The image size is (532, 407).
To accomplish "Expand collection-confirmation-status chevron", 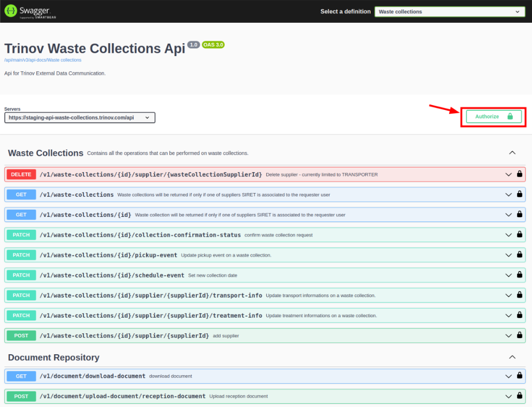I will pyautogui.click(x=508, y=235).
